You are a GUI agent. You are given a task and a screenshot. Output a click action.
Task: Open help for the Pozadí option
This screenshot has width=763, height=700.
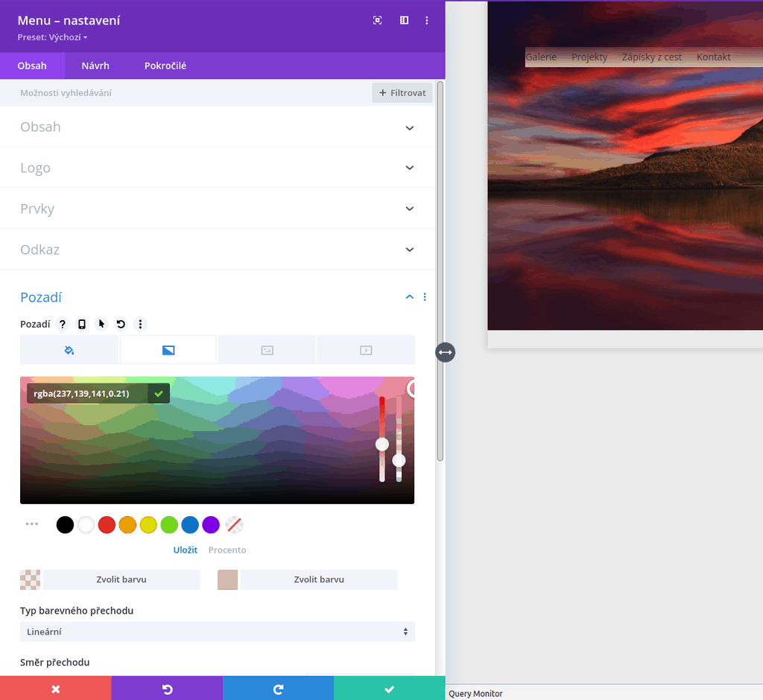(63, 324)
